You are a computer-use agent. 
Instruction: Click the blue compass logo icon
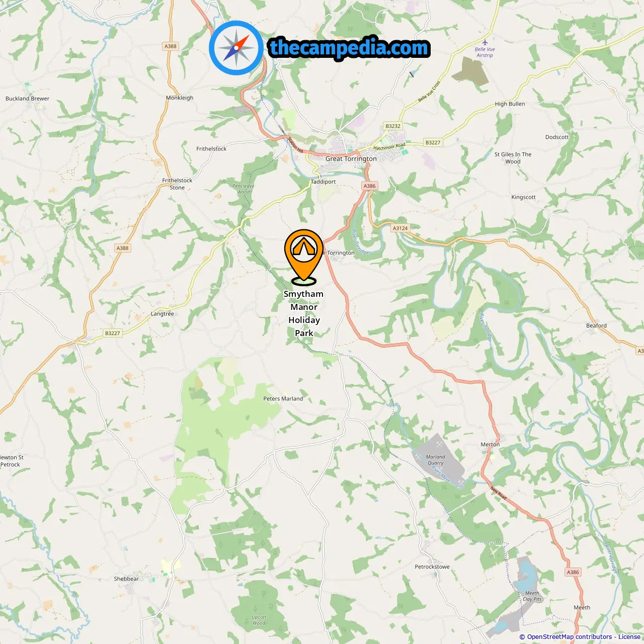[236, 48]
